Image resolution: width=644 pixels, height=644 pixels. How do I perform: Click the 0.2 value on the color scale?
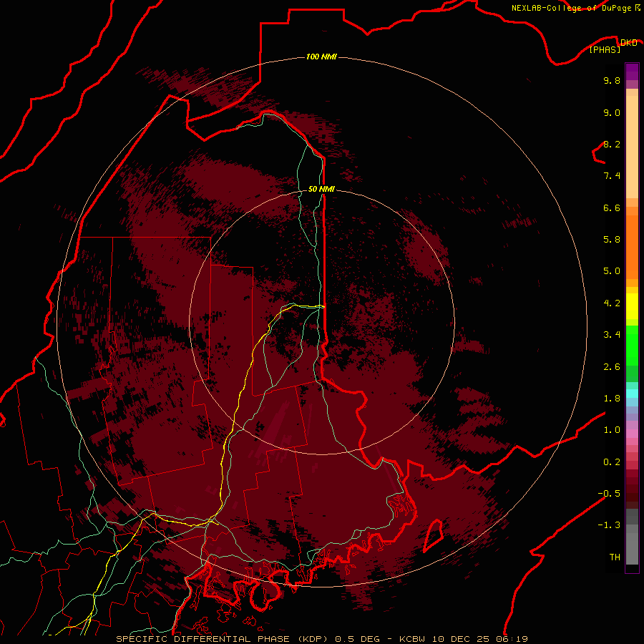click(612, 462)
